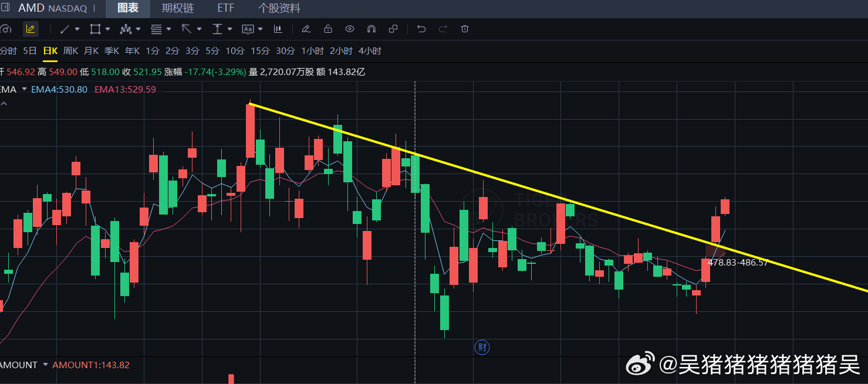The width and height of the screenshot is (868, 384).
Task: Select the price range measure tool
Action: [217, 29]
